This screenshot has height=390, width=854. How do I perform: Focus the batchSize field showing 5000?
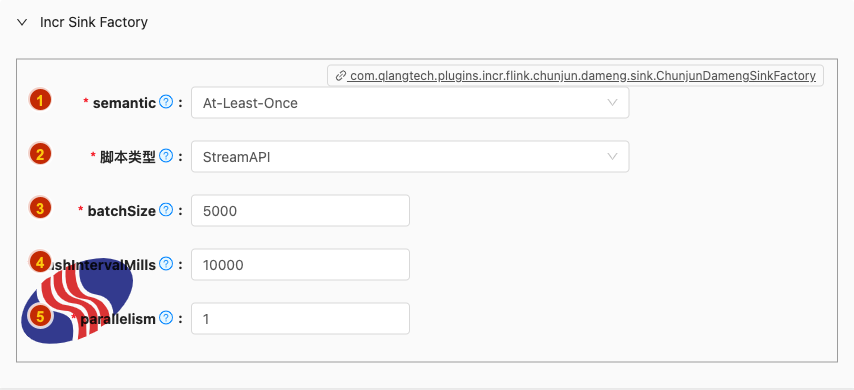300,211
